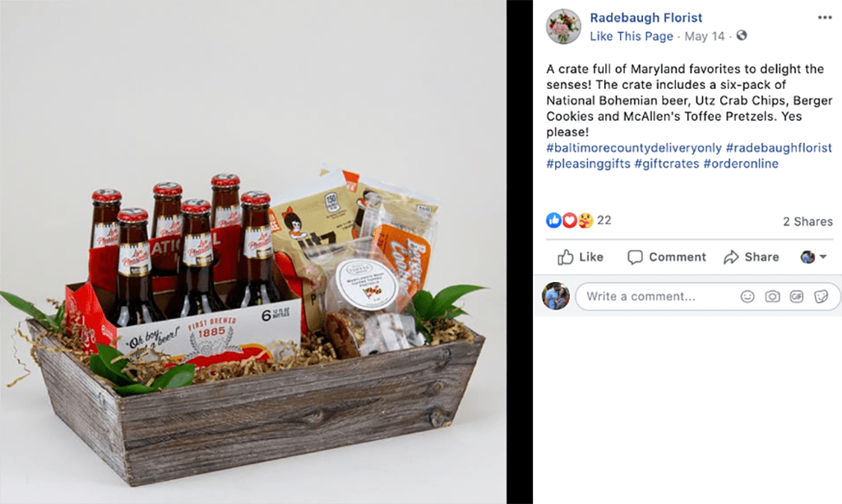This screenshot has width=842, height=504.
Task: Click the blue thumbs-up reaction icon
Action: pyautogui.click(x=553, y=220)
